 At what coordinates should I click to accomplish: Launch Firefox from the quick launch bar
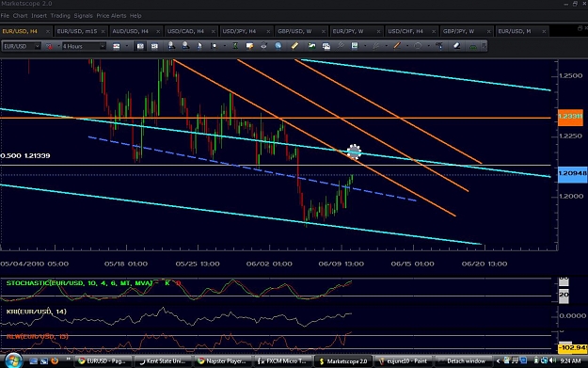(55, 360)
